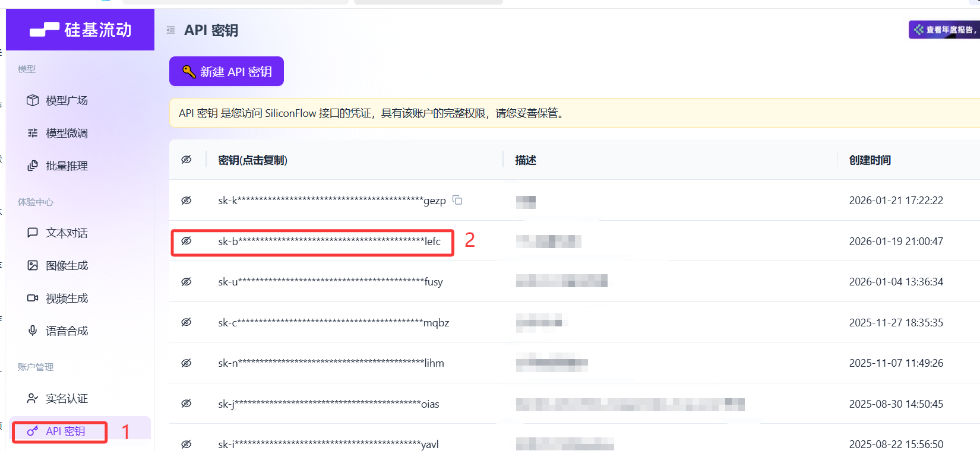This screenshot has height=451, width=980.
Task: Click the 新建 API 密钥 button
Action: tap(226, 71)
